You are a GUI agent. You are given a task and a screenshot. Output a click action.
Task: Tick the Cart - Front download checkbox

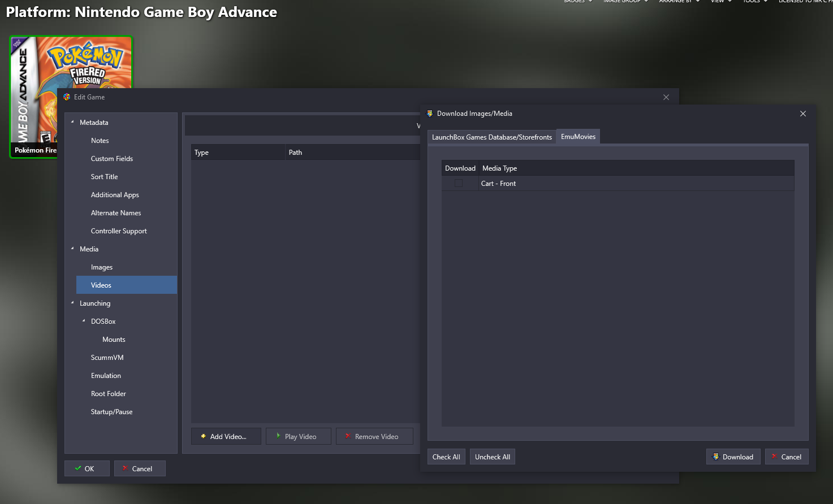(459, 184)
